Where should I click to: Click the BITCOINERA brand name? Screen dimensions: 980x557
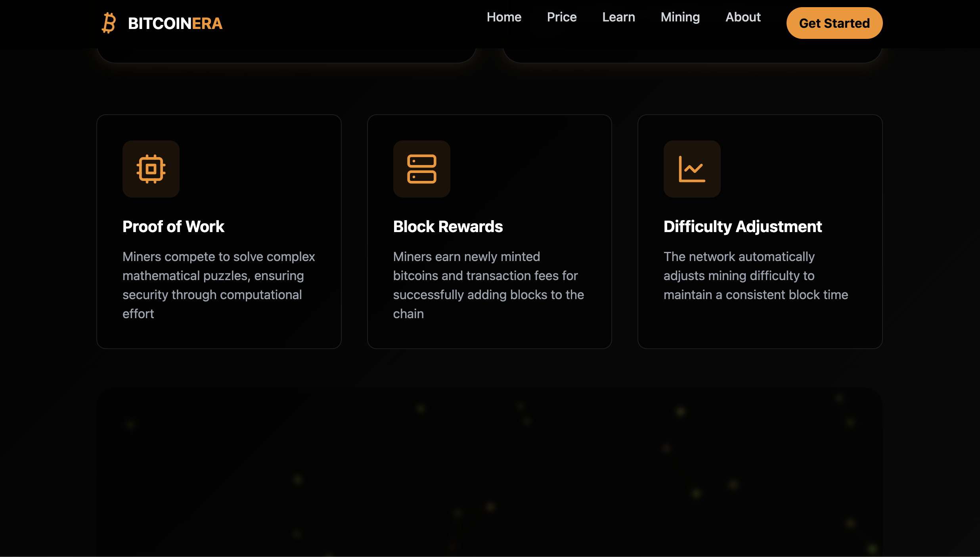click(175, 23)
